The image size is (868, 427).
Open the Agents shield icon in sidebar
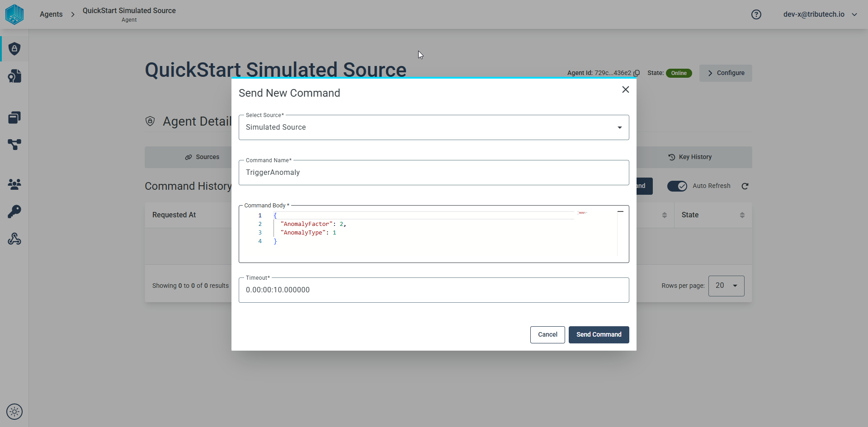14,49
